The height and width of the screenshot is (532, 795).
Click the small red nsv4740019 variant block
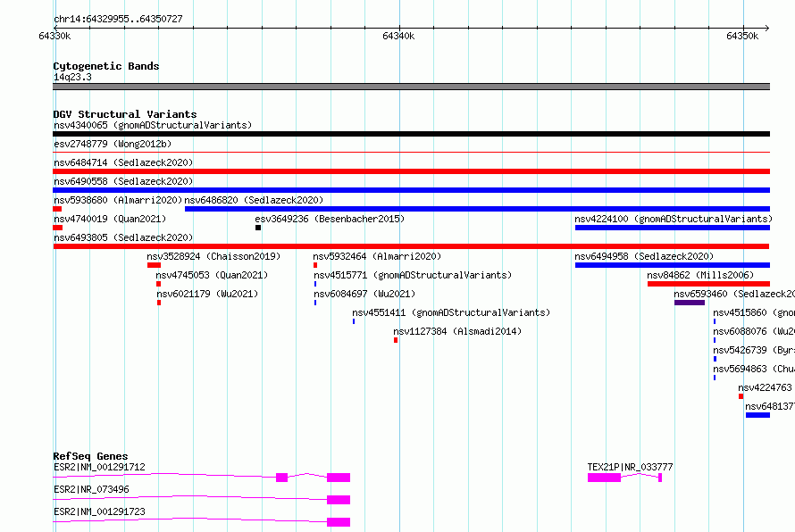[58, 228]
